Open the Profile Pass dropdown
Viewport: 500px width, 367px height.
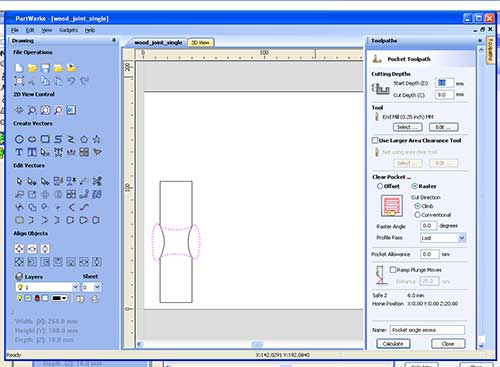coord(462,238)
